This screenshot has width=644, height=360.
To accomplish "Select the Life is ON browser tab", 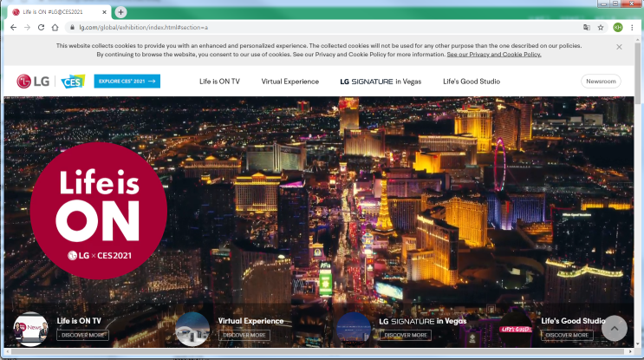I will [x=59, y=12].
